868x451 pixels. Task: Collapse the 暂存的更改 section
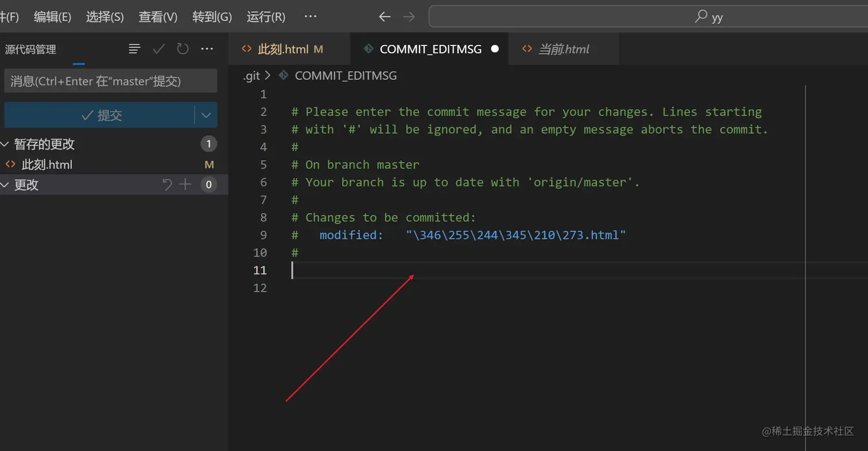[x=5, y=144]
